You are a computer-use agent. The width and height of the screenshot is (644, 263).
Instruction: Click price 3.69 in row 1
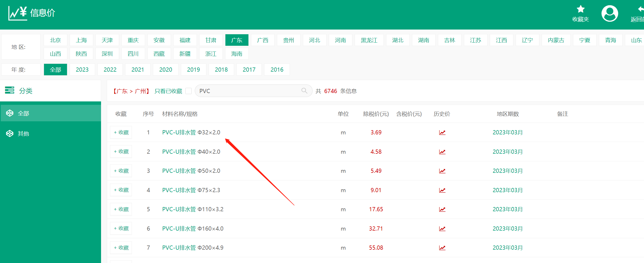pyautogui.click(x=376, y=132)
